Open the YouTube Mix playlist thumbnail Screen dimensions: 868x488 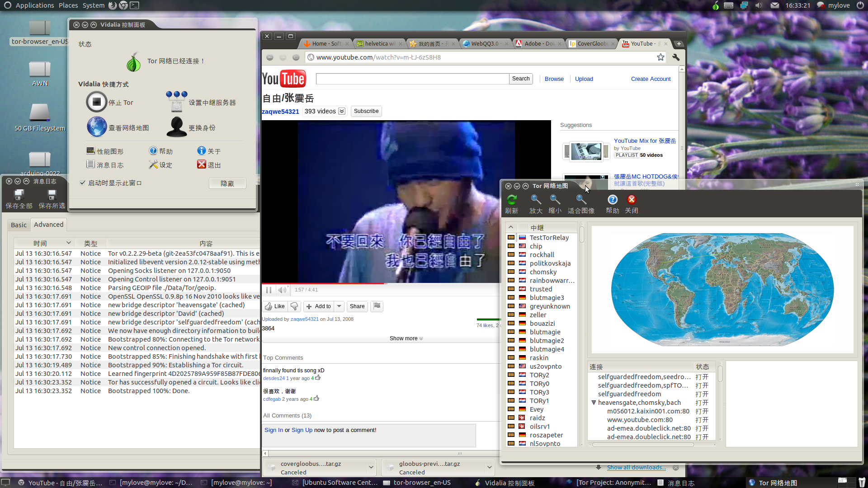coord(586,151)
